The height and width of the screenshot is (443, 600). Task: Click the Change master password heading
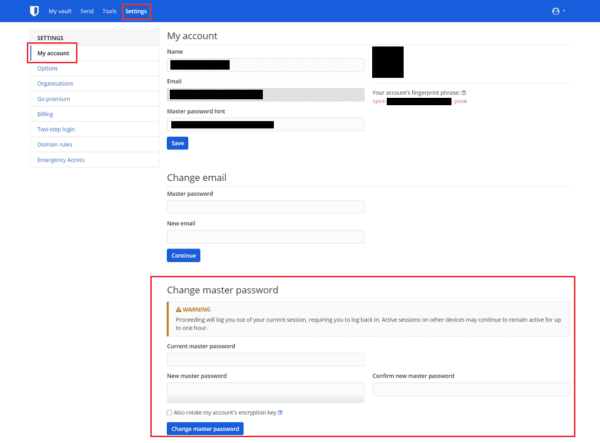[222, 290]
